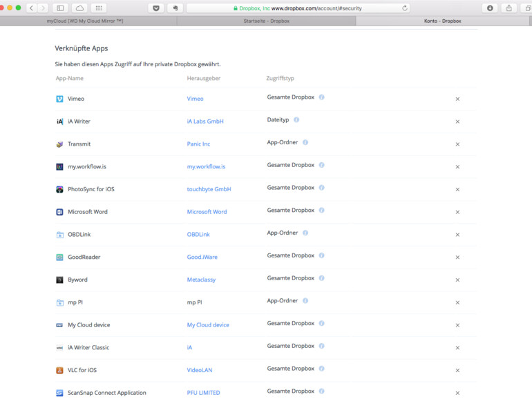
Task: Open the Metaclassy publisher link
Action: (x=201, y=280)
